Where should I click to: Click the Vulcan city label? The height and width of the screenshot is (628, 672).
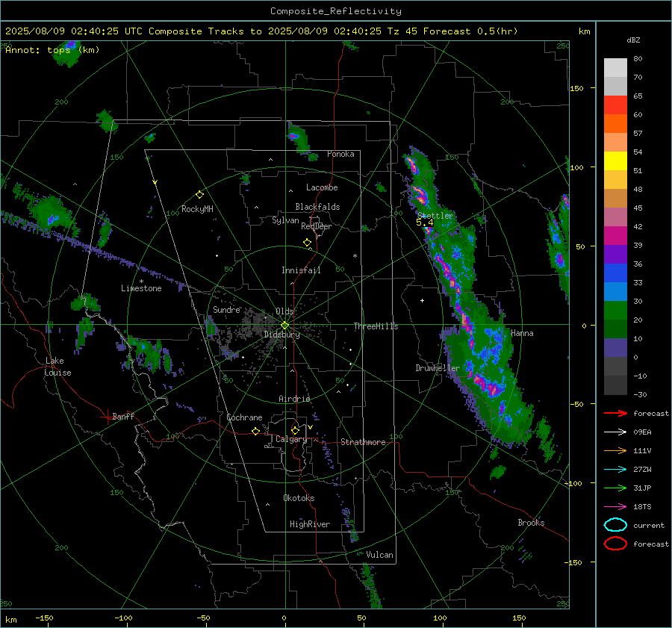click(379, 555)
